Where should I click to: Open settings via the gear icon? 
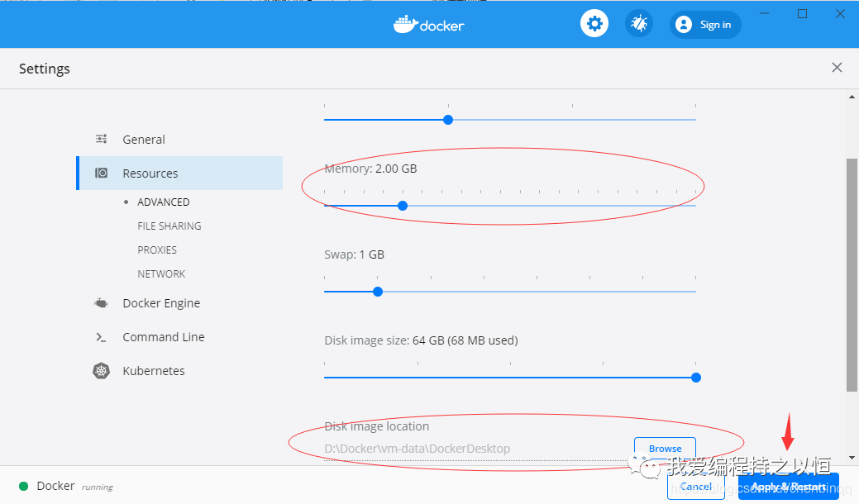(x=594, y=24)
